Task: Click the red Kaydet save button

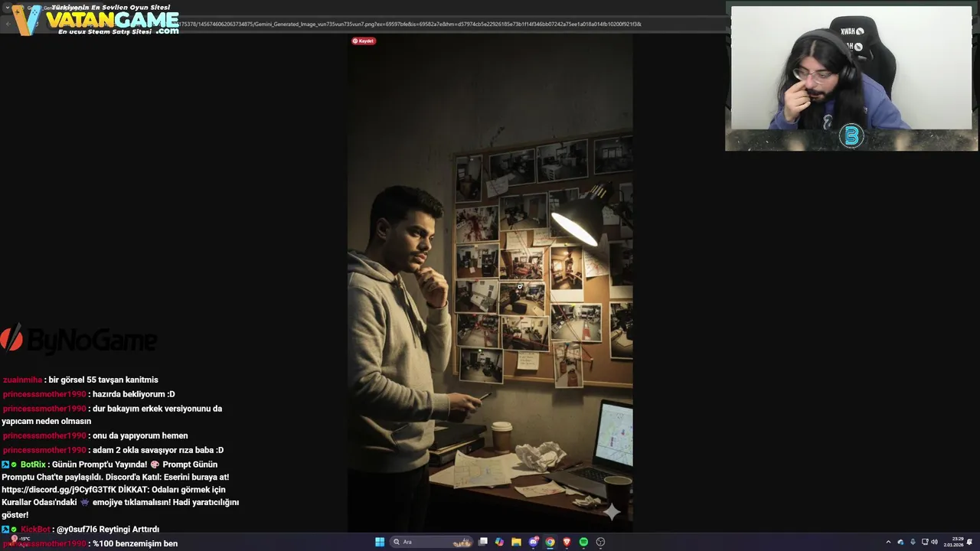Action: pyautogui.click(x=363, y=41)
